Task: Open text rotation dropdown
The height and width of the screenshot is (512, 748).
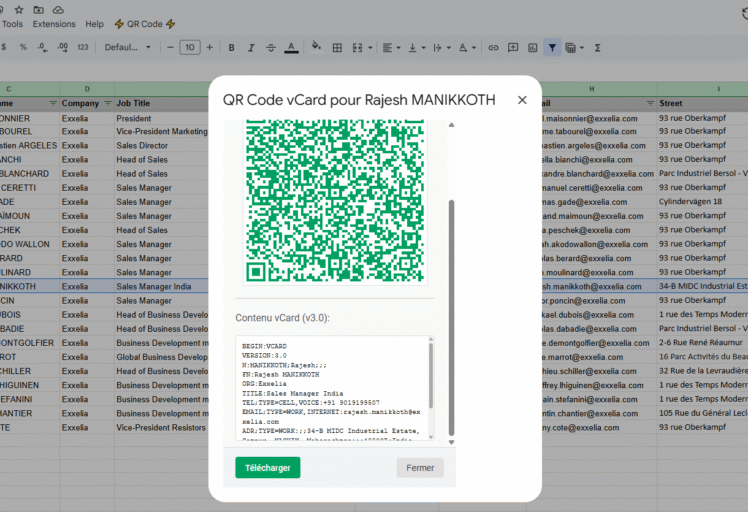Action: point(467,47)
